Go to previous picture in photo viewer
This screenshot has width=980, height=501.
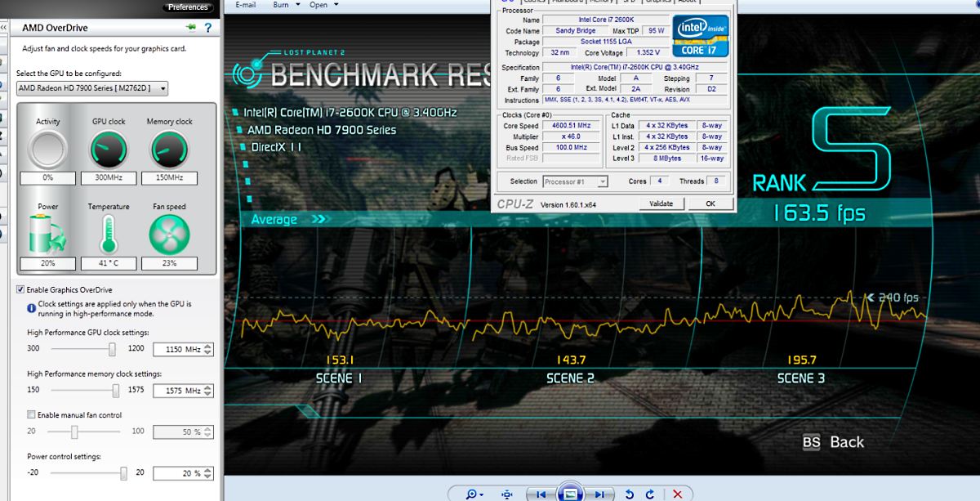[x=540, y=494]
